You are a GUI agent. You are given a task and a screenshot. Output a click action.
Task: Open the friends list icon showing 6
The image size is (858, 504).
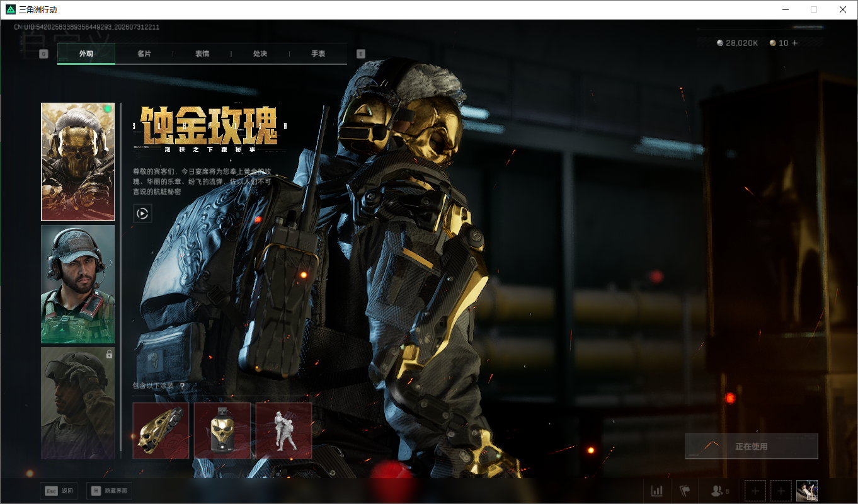[719, 491]
